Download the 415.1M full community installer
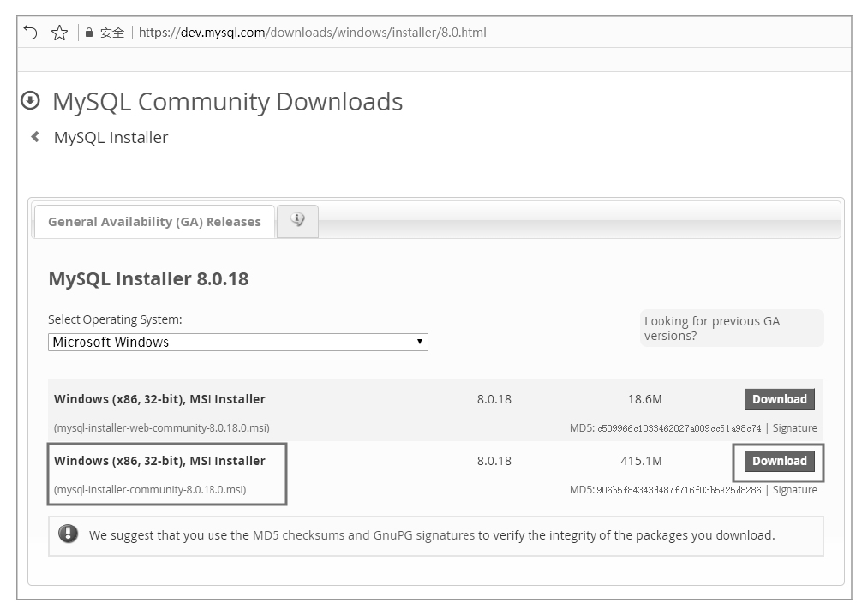The image size is (868, 615). pos(779,461)
